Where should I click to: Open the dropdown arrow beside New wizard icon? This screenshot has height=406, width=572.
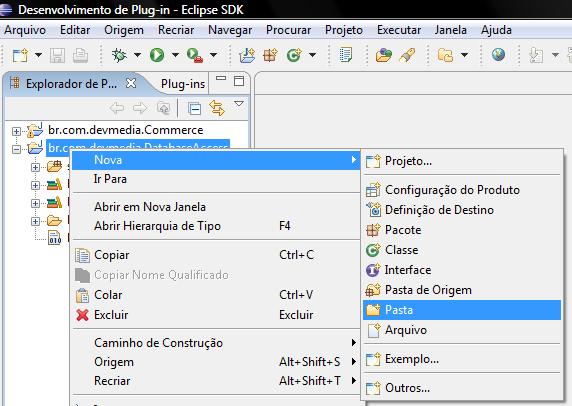click(x=38, y=55)
